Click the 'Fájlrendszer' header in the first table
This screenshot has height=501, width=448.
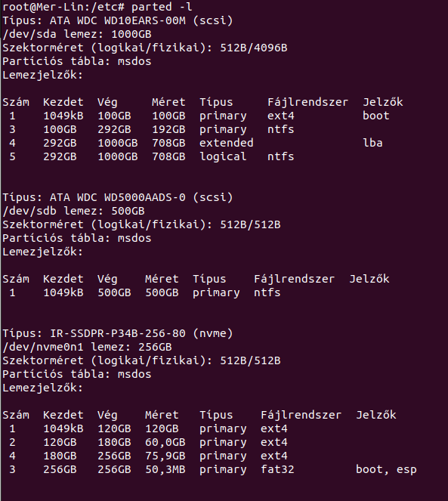307,102
